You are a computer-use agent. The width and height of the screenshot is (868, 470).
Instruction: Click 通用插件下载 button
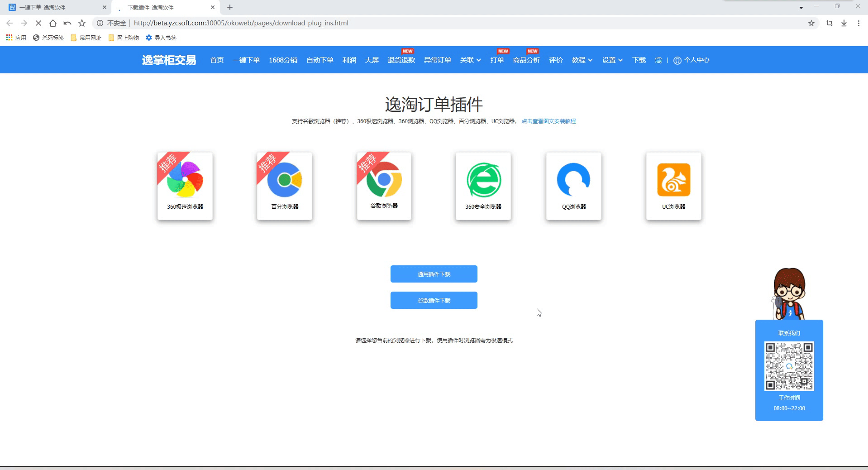pyautogui.click(x=434, y=274)
